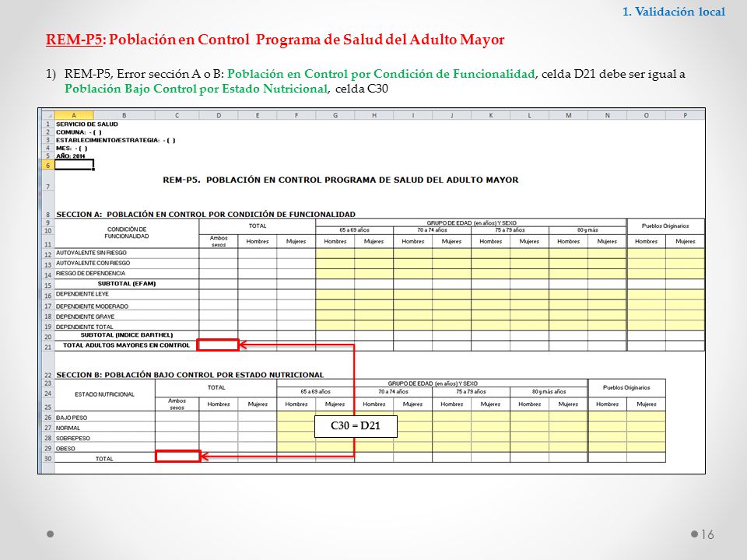Click '75 a 79 años' header in Section A
This screenshot has height=560, width=747.
[x=510, y=230]
